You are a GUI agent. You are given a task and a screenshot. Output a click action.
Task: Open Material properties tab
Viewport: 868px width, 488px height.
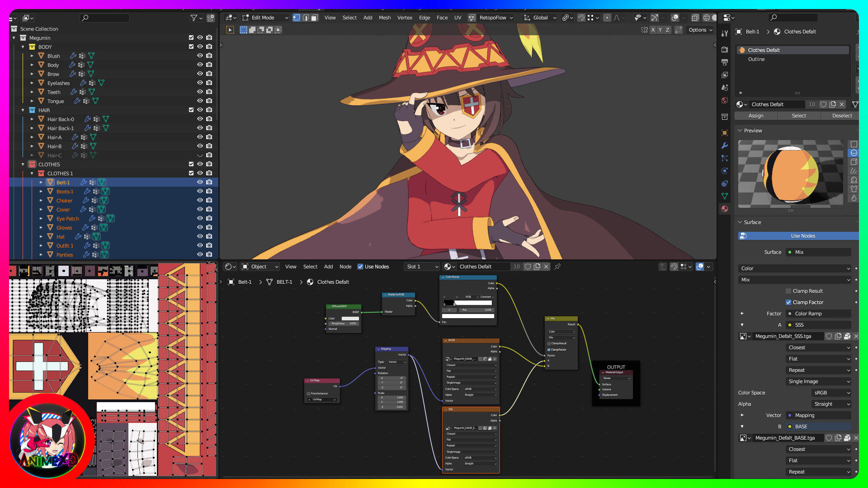click(725, 209)
